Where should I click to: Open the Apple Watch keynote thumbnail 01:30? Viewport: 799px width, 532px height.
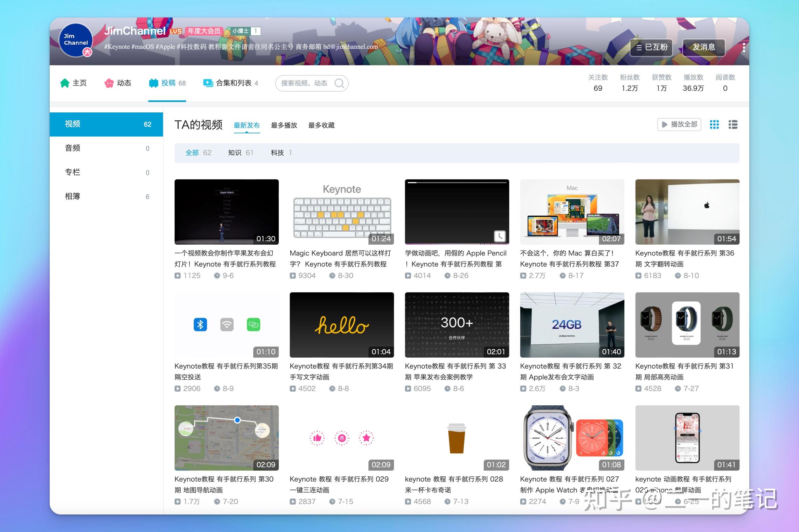click(227, 212)
